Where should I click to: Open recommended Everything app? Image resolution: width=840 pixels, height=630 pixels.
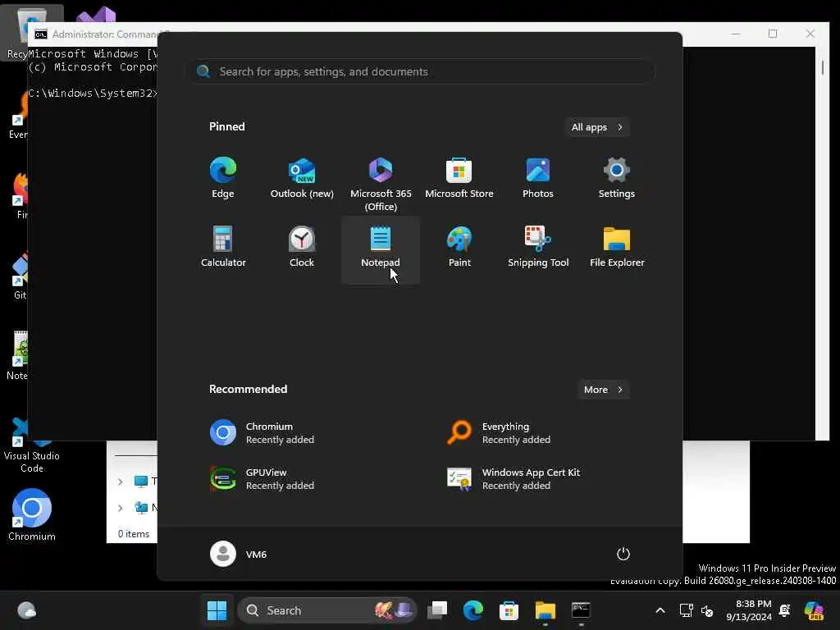tap(540, 433)
